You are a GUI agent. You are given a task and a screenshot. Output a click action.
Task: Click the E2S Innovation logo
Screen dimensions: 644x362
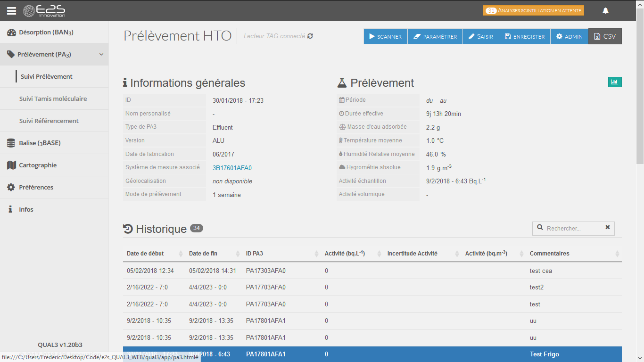[44, 10]
